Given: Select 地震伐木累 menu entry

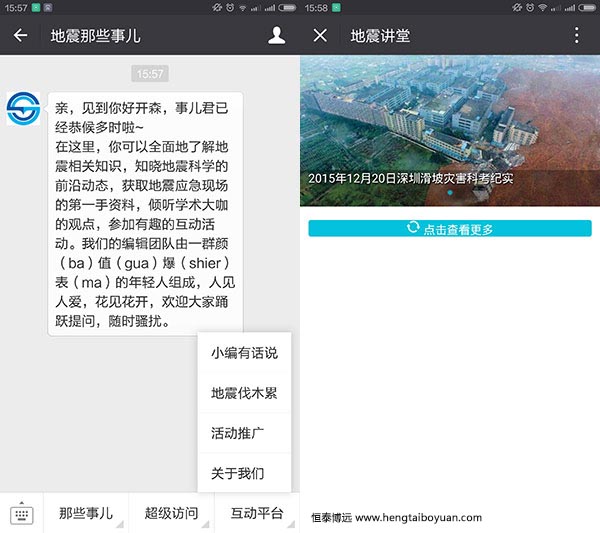Looking at the screenshot, I should click(244, 393).
